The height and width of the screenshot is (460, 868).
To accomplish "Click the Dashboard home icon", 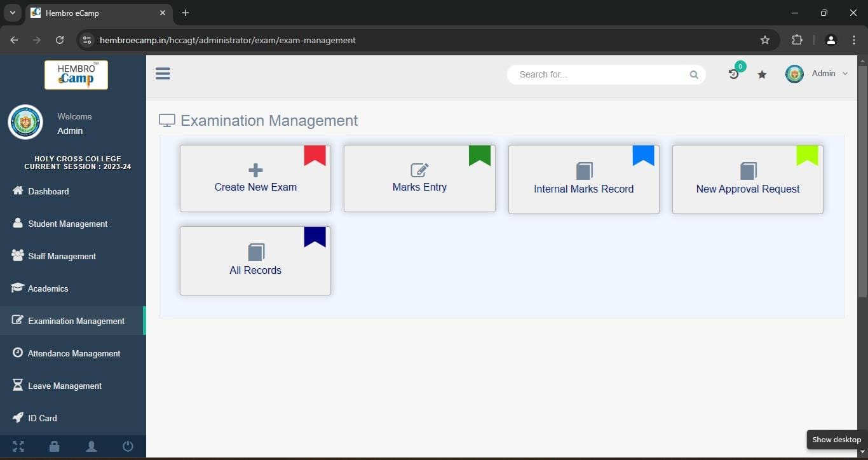I will tap(18, 191).
